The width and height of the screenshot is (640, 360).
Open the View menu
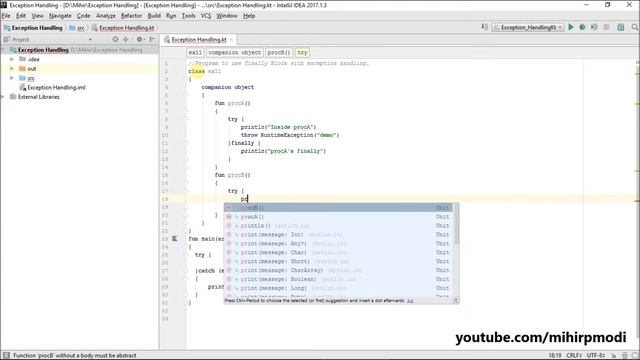pos(38,16)
